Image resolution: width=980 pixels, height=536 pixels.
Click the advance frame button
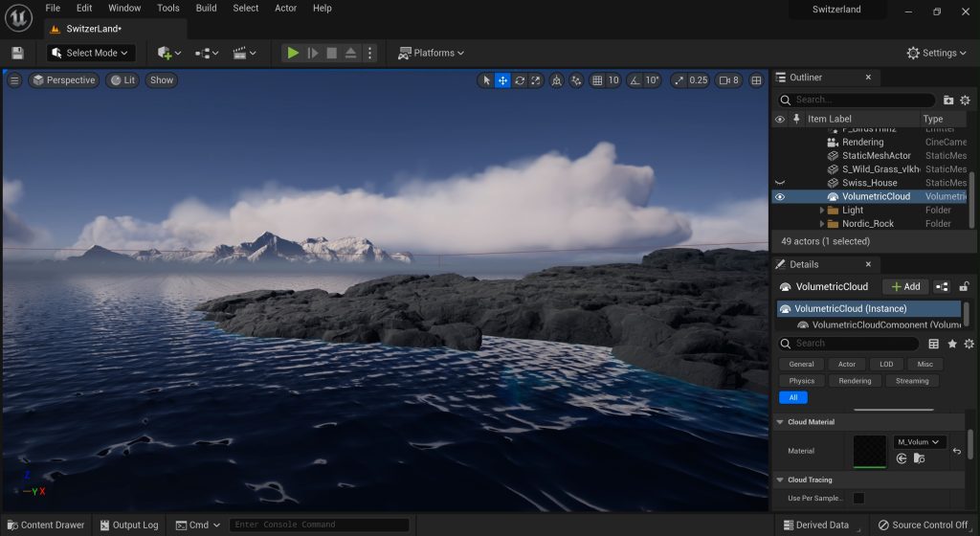[x=313, y=53]
